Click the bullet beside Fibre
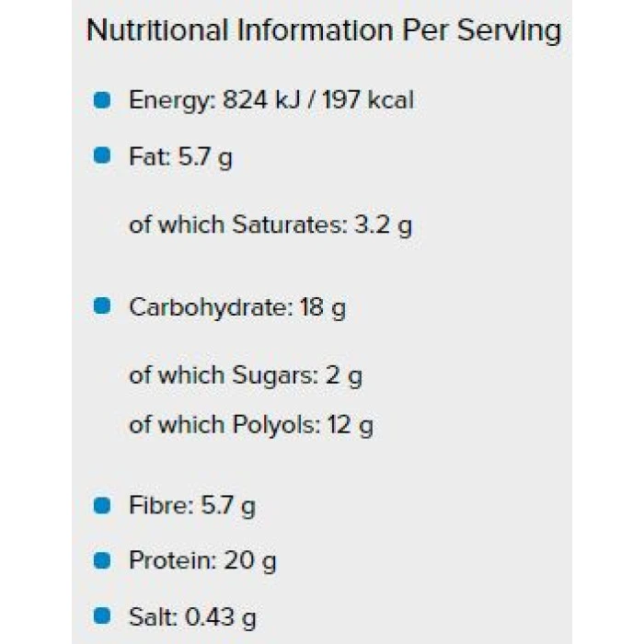644x644 pixels. click(102, 504)
